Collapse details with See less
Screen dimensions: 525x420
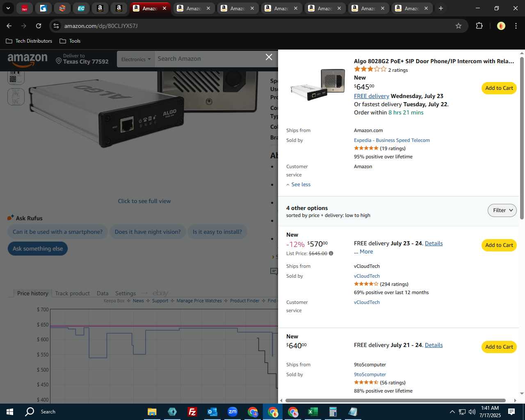[x=298, y=185]
